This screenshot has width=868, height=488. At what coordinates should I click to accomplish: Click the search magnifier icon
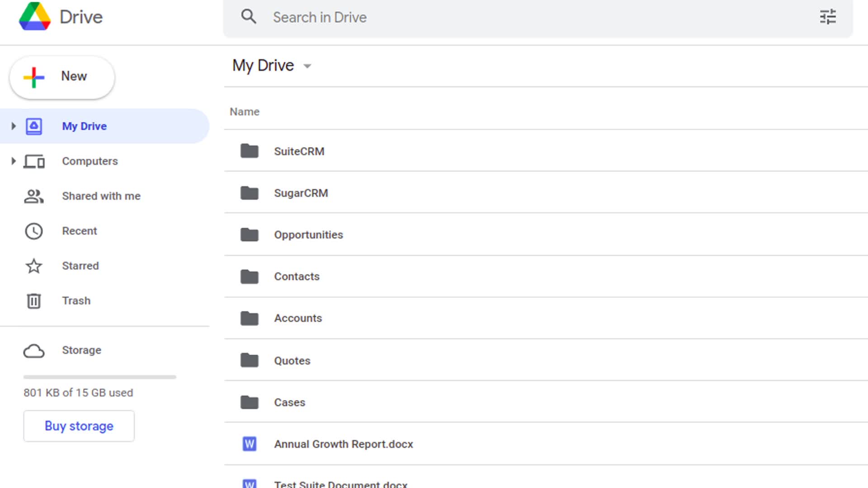tap(249, 17)
